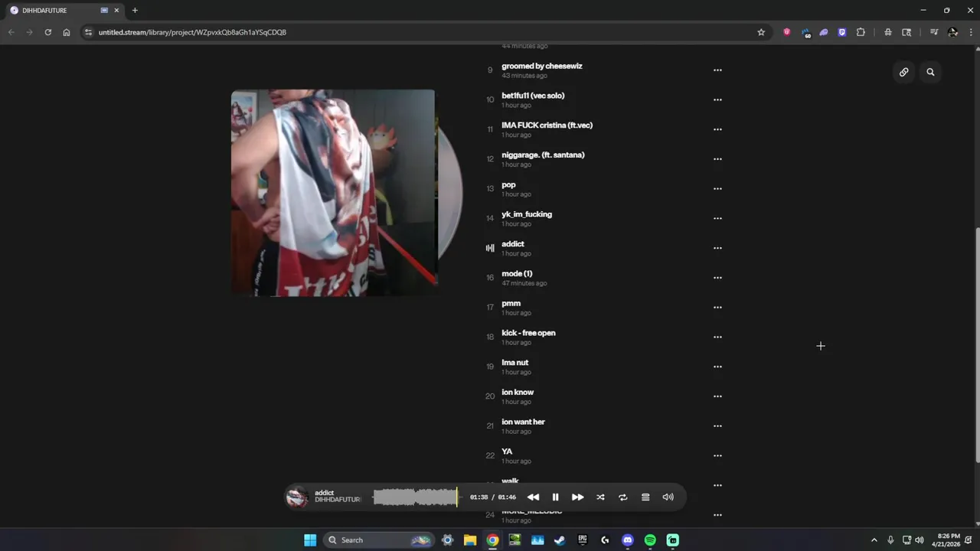980x551 pixels.
Task: Open the Windows Start menu
Action: [310, 540]
